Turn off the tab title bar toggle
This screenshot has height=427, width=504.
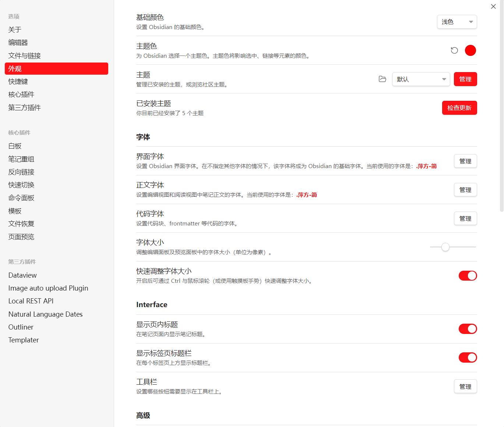[x=468, y=357]
